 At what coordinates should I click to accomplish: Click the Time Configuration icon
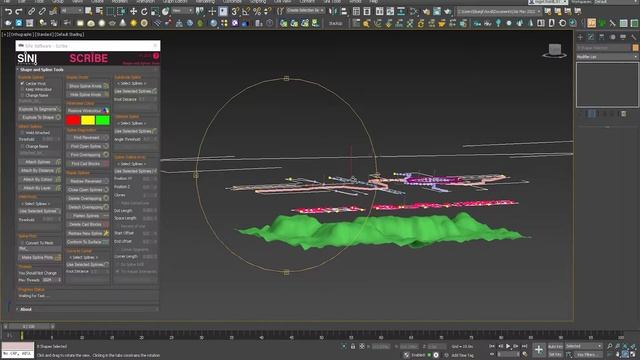524,355
